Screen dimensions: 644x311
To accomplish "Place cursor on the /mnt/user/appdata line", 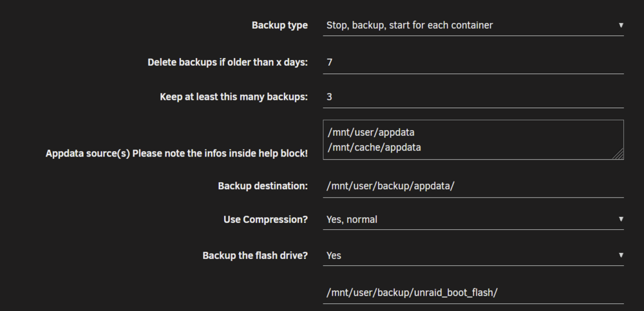I will point(371,133).
